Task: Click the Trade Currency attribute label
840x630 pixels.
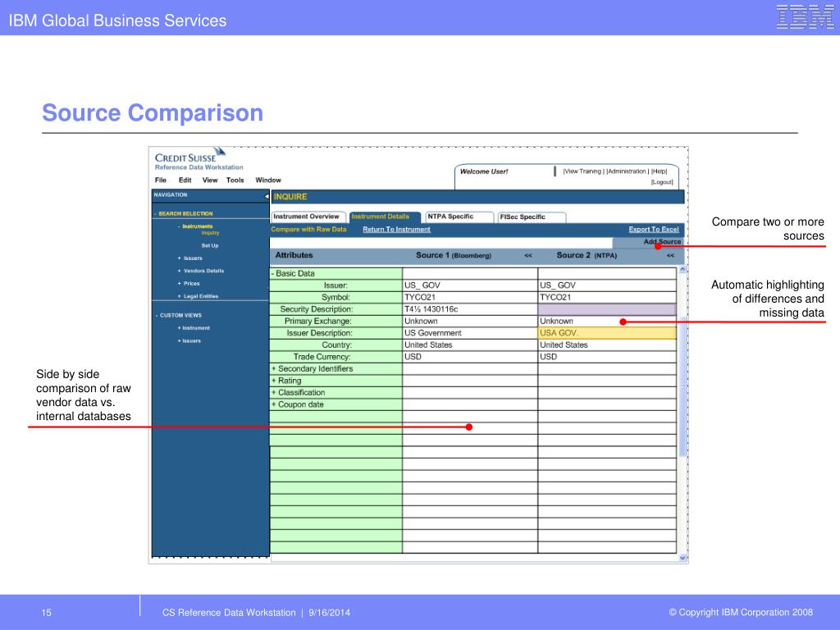Action: [x=322, y=357]
